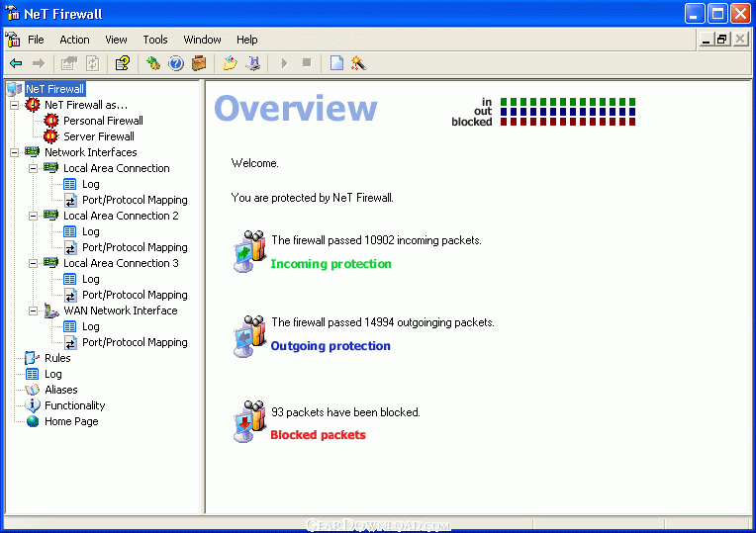Open Log under Local Area Connection
756x533 pixels.
point(91,184)
